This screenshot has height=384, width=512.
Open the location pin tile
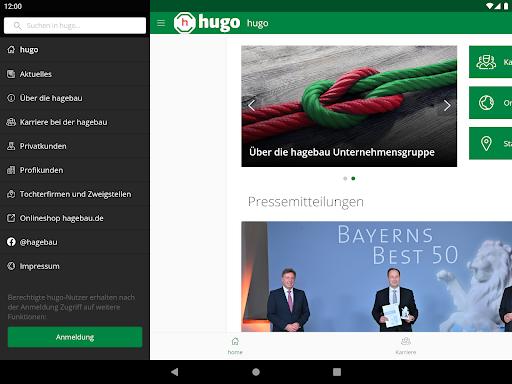pos(490,143)
